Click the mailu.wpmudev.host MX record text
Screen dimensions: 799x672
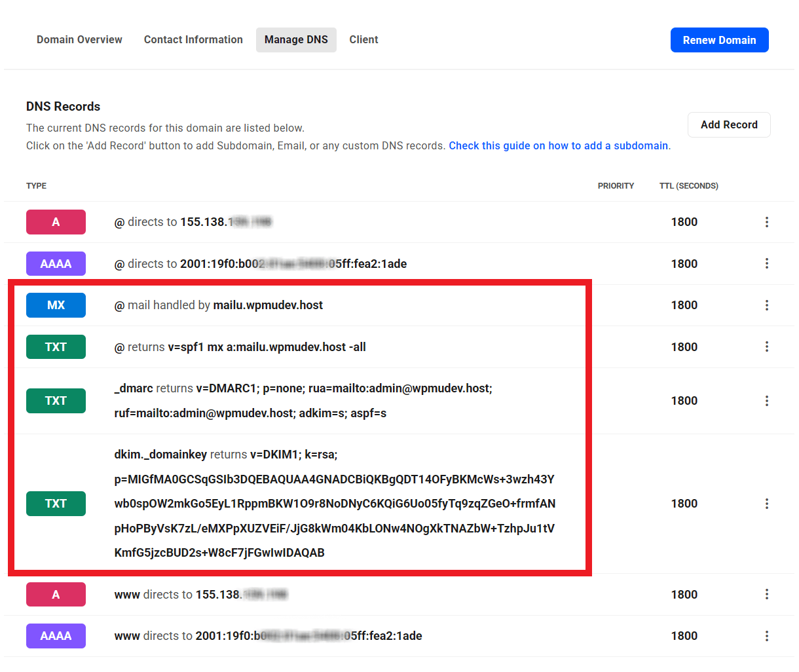point(268,305)
